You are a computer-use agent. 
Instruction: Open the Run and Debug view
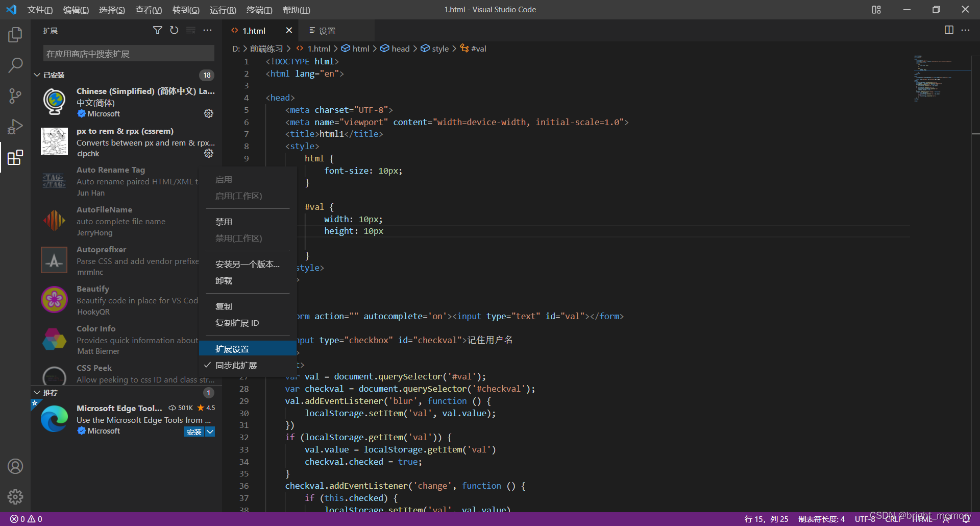pos(15,126)
